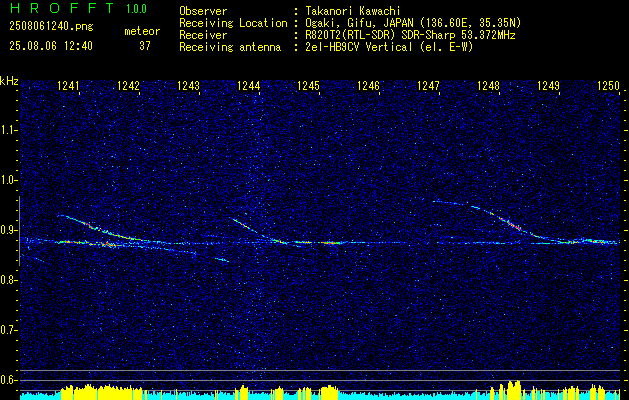The width and height of the screenshot is (629, 400).
Task: Click the 'meteor' count label
Action: (142, 31)
